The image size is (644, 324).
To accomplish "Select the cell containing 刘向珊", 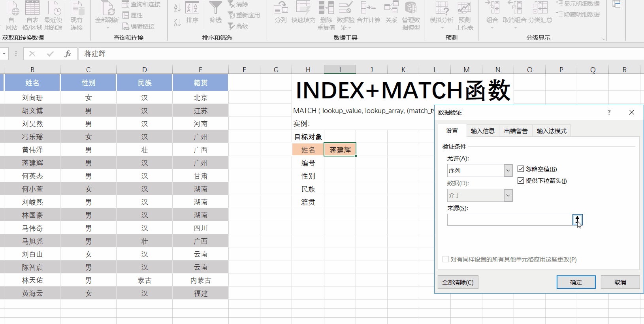I will tap(32, 98).
